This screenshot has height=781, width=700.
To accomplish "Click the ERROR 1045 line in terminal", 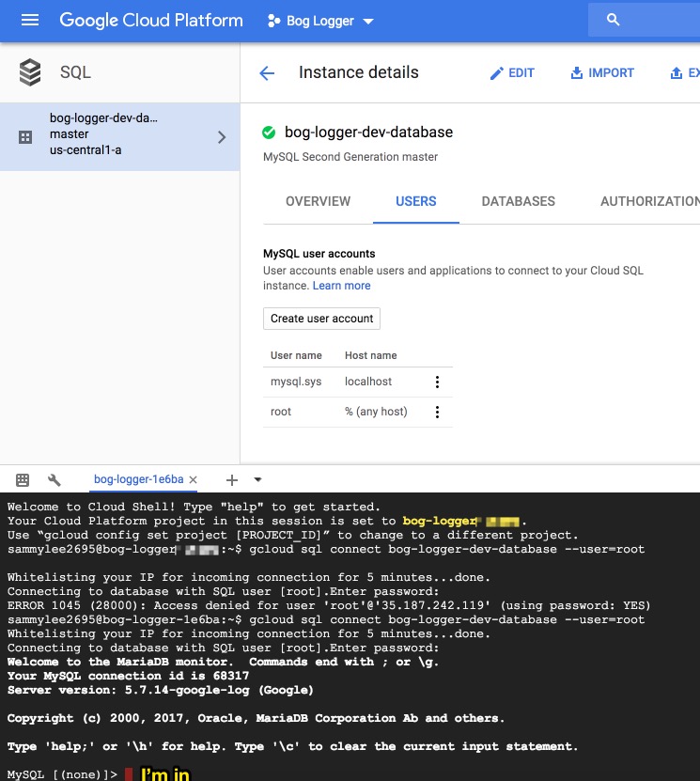I will pyautogui.click(x=329, y=605).
